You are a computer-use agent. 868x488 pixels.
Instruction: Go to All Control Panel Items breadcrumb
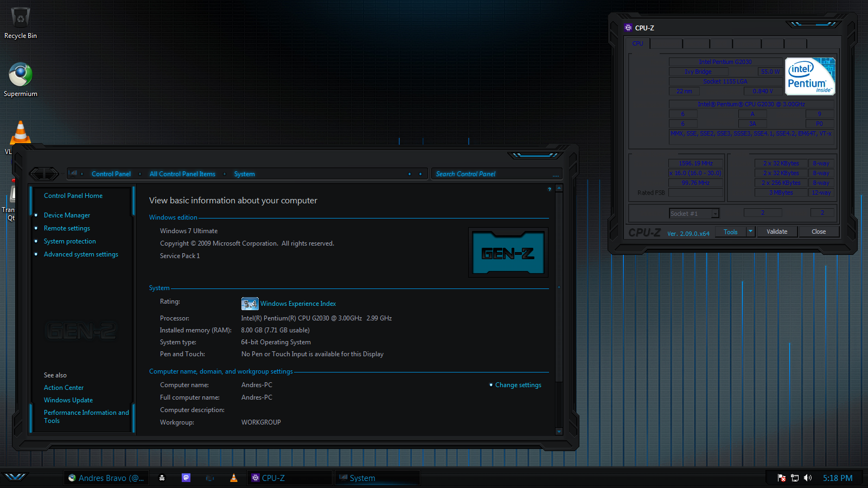tap(182, 174)
